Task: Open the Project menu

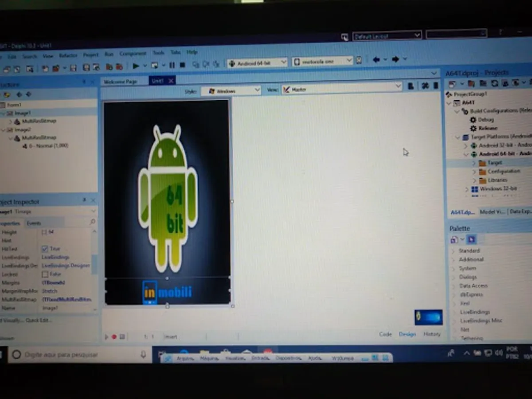Action: click(91, 55)
